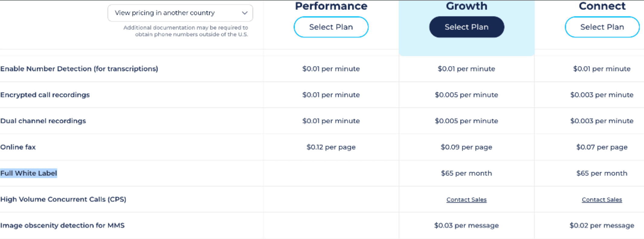Click 'Enable Number Detection (for transcriptions)' label

[79, 69]
